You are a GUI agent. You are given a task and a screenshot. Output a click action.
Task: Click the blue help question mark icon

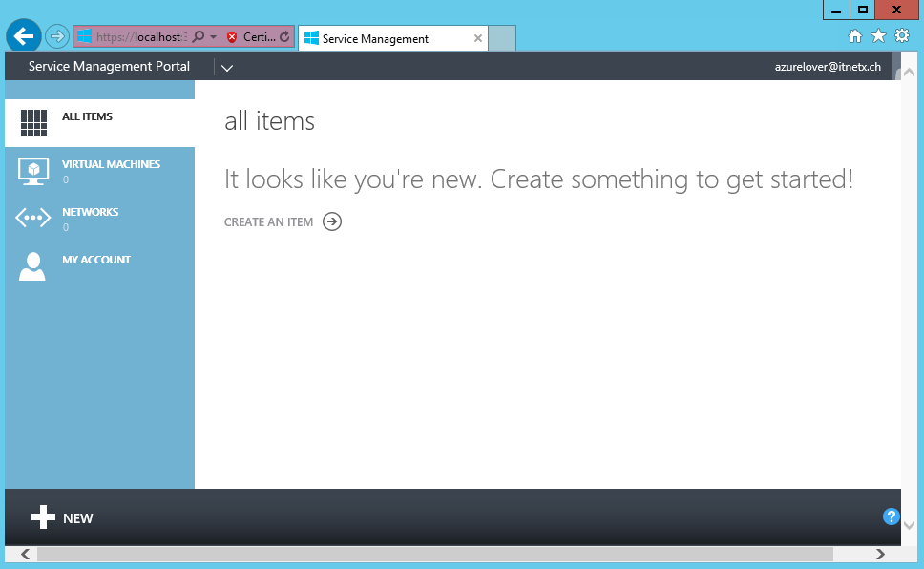[x=892, y=516]
